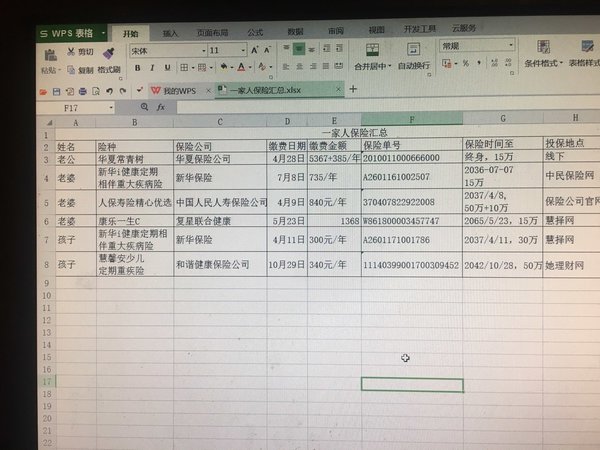Viewport: 600px width, 450px height.
Task: Apply the red font color
Action: pos(241,67)
